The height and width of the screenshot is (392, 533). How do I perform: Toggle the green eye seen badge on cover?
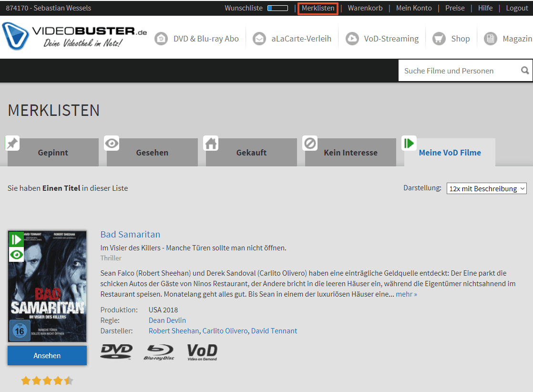tap(16, 255)
